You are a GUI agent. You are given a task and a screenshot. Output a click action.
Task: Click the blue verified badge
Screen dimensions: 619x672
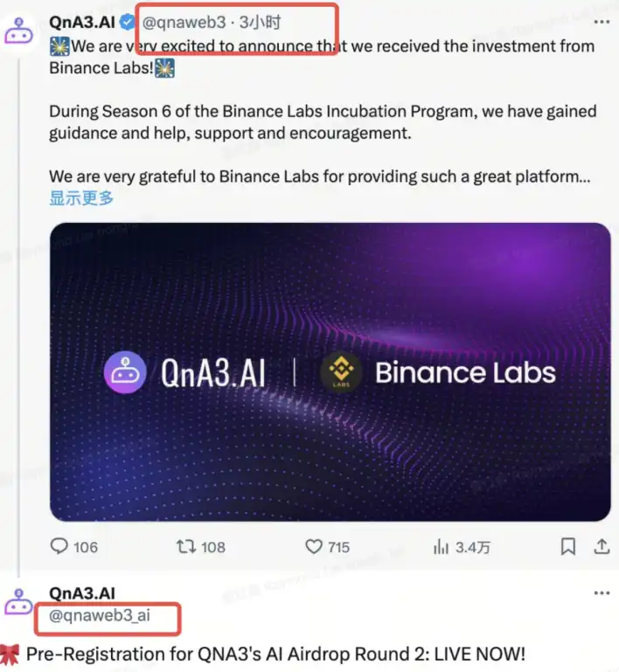point(127,20)
